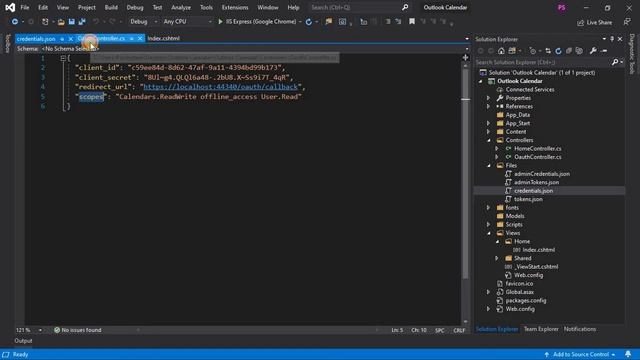Click the Redo arrow icon
Image resolution: width=640 pixels, height=360 pixels.
111,22
